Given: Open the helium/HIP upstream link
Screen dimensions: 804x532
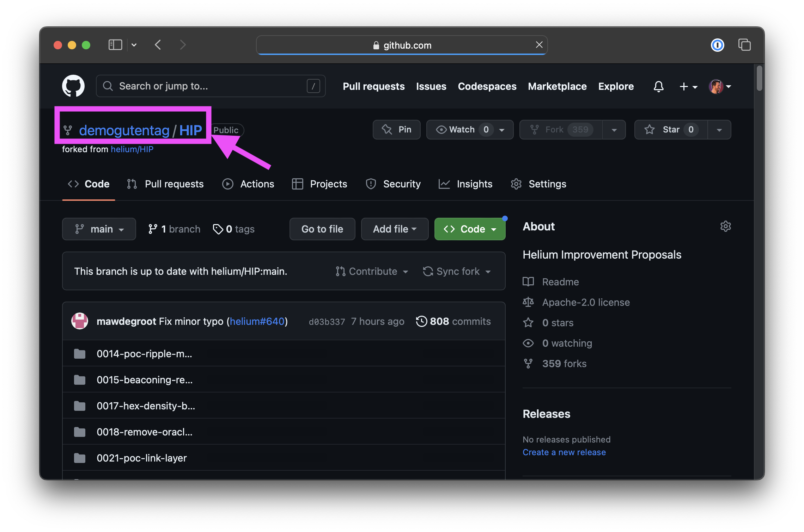Looking at the screenshot, I should click(132, 149).
